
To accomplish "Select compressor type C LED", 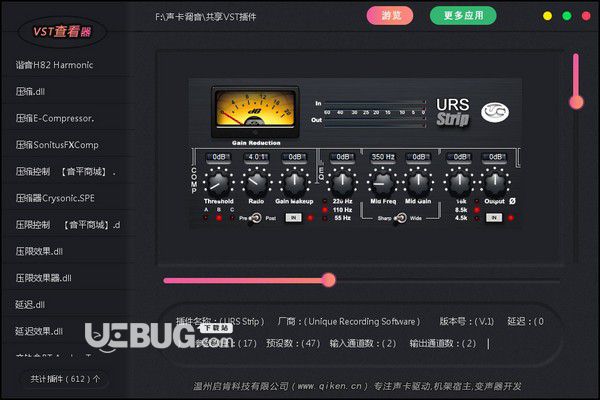I will click(232, 218).
